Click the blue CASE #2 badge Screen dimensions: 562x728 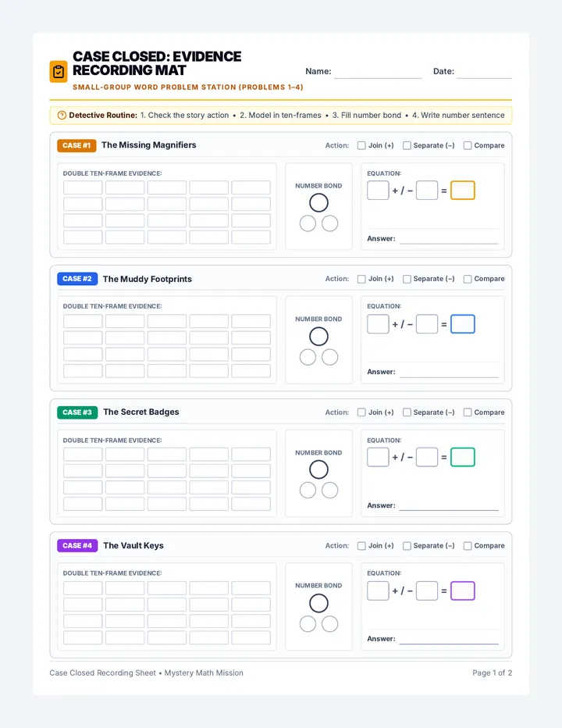(x=77, y=279)
